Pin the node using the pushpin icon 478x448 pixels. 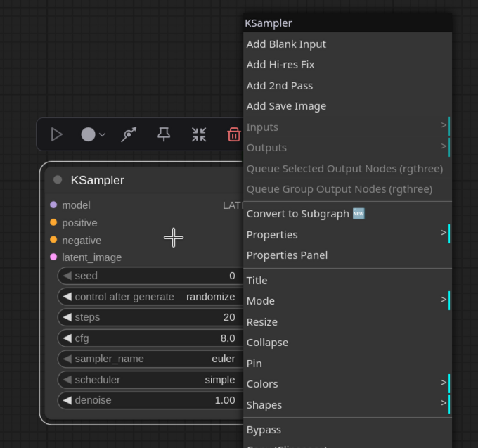[x=164, y=134]
